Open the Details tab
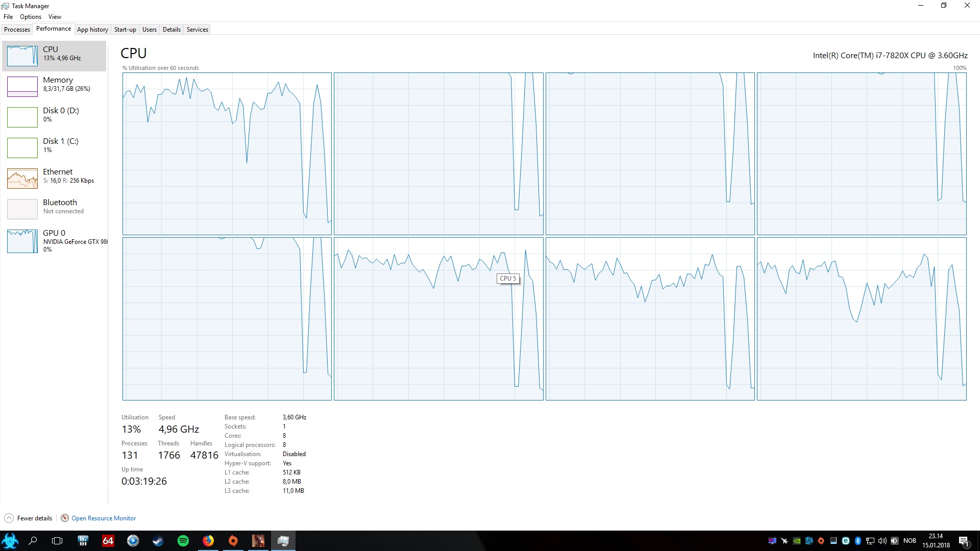 pyautogui.click(x=171, y=30)
